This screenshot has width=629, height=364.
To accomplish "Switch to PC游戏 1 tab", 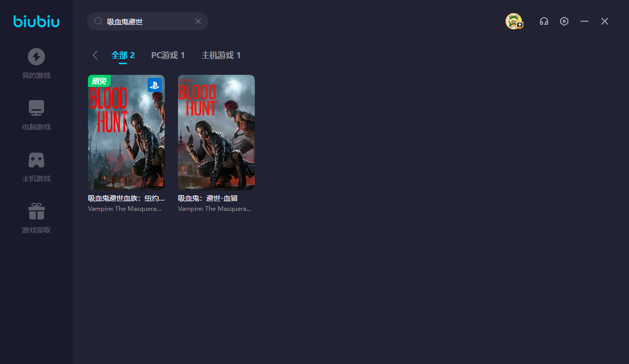I will (x=168, y=55).
